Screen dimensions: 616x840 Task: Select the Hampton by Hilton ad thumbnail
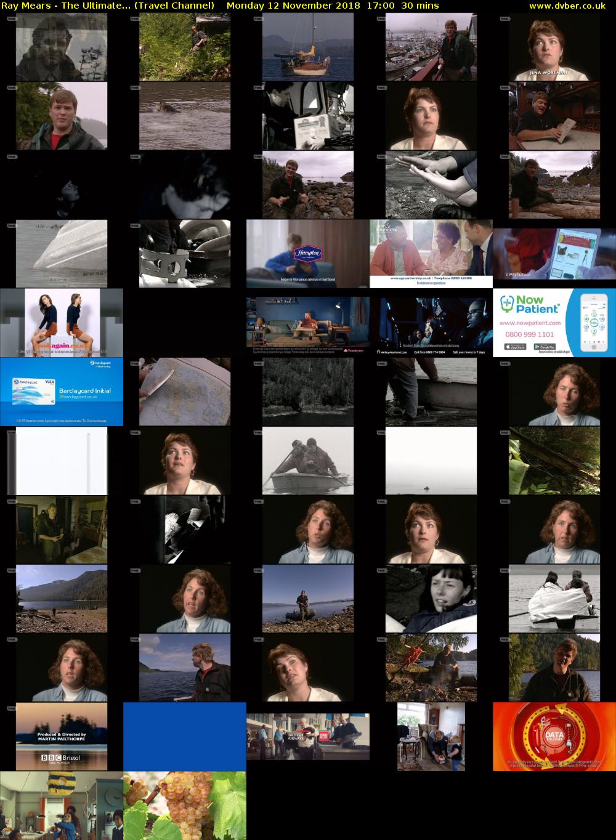[307, 254]
